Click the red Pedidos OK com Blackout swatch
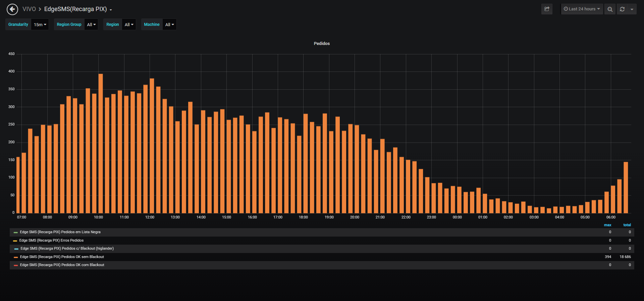The image size is (644, 301). (x=16, y=265)
